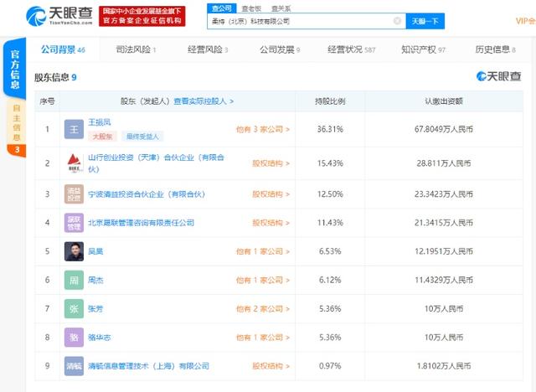The height and width of the screenshot is (392, 536).
Task: Clear the search box with X icon
Action: 397,21
